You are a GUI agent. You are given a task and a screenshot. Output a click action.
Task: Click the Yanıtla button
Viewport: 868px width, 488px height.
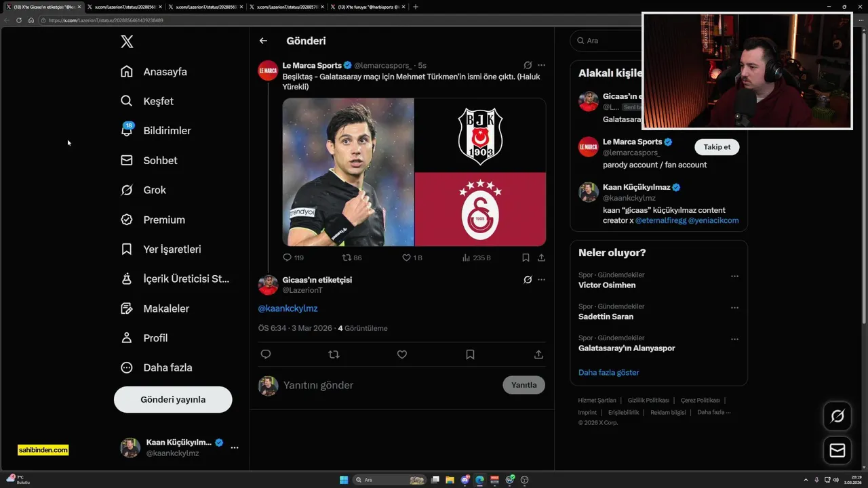coord(524,385)
